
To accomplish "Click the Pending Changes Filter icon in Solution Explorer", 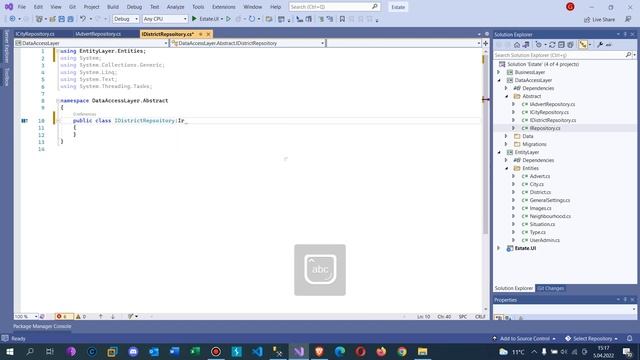I will (x=540, y=45).
